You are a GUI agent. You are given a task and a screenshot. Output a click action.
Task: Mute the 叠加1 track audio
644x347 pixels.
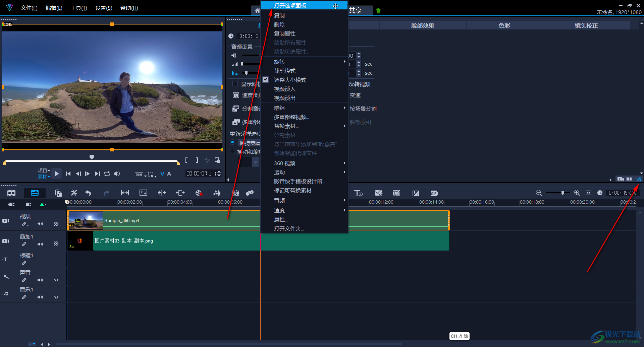[x=40, y=244]
